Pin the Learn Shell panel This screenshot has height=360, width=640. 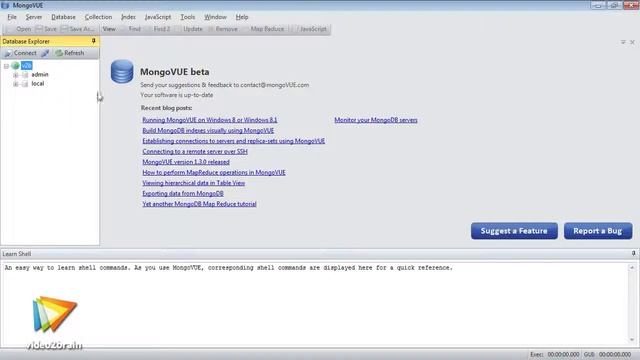pos(633,253)
